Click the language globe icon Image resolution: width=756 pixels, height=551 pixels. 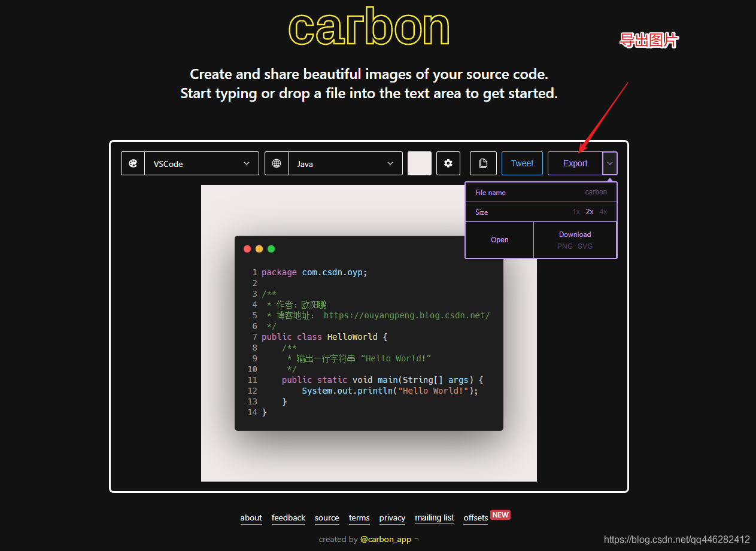click(277, 163)
